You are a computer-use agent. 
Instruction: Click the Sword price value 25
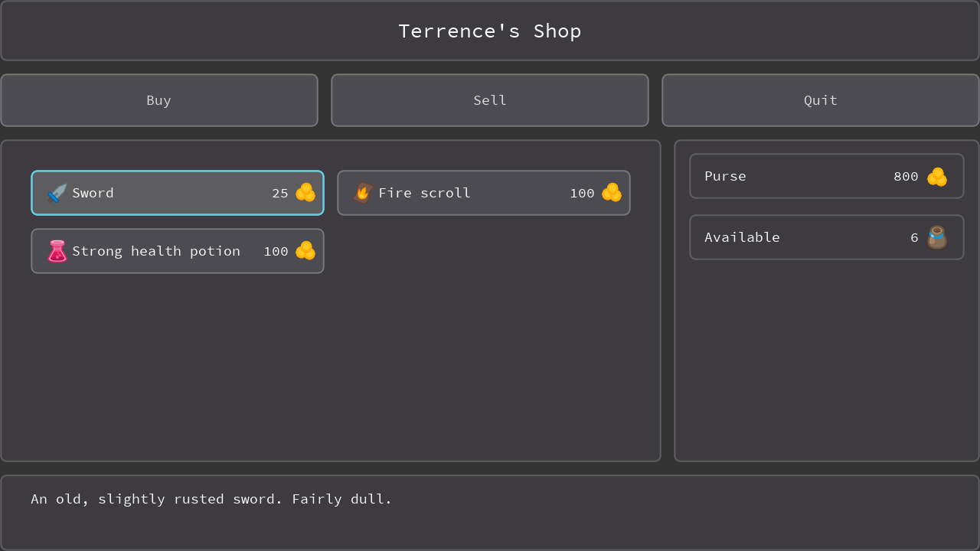tap(280, 193)
